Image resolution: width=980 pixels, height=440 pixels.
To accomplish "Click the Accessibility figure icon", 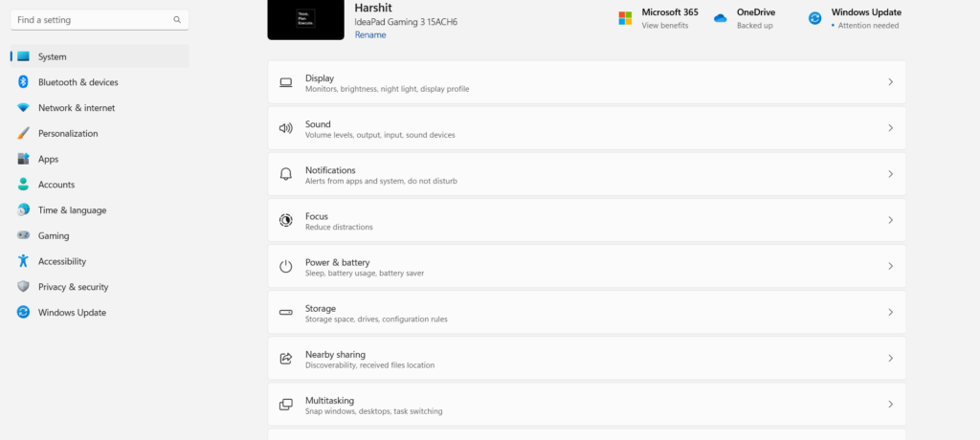I will pos(23,261).
